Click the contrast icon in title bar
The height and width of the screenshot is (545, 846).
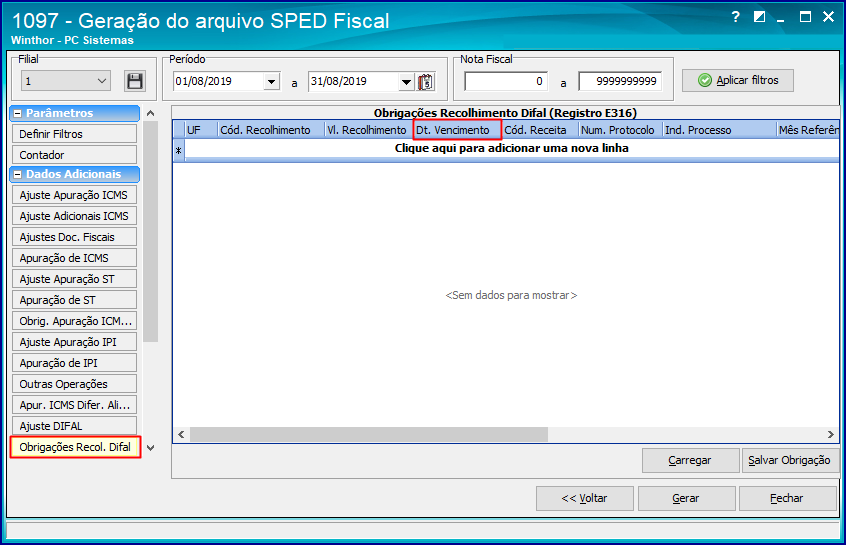point(759,17)
